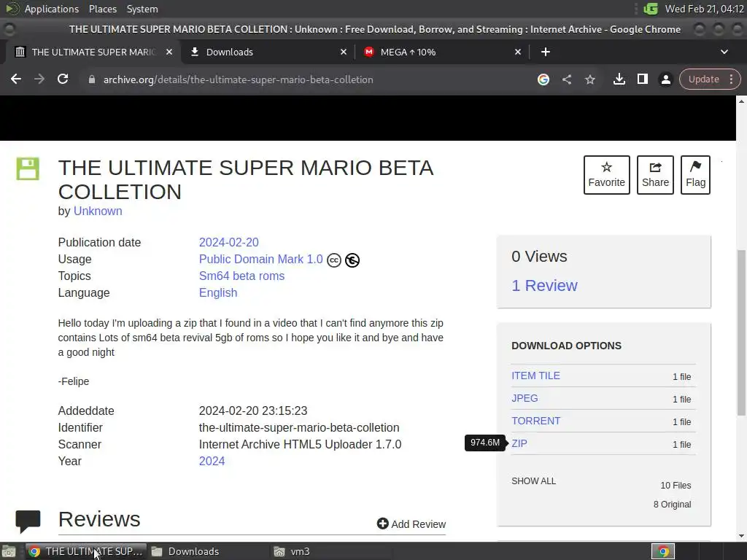The height and width of the screenshot is (560, 747).
Task: Close the Downloads browser tab
Action: pos(344,52)
